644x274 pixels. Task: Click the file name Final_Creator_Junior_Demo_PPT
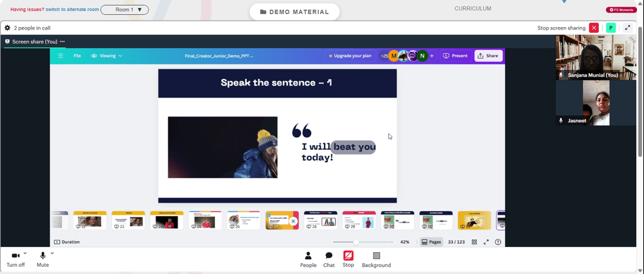(219, 56)
